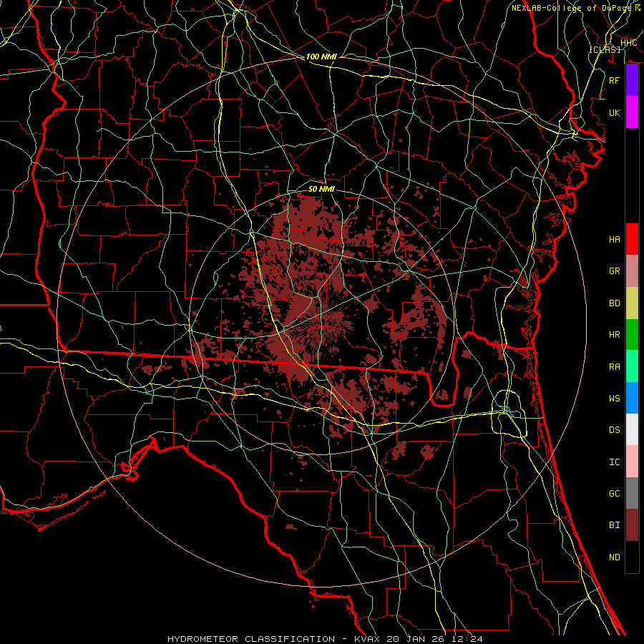
Task: Click the Hydrometeor Classification KVAX title caption
Action: pos(325,639)
